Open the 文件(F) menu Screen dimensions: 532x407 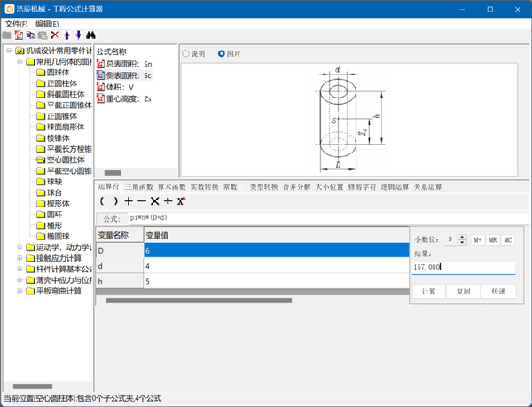point(16,24)
